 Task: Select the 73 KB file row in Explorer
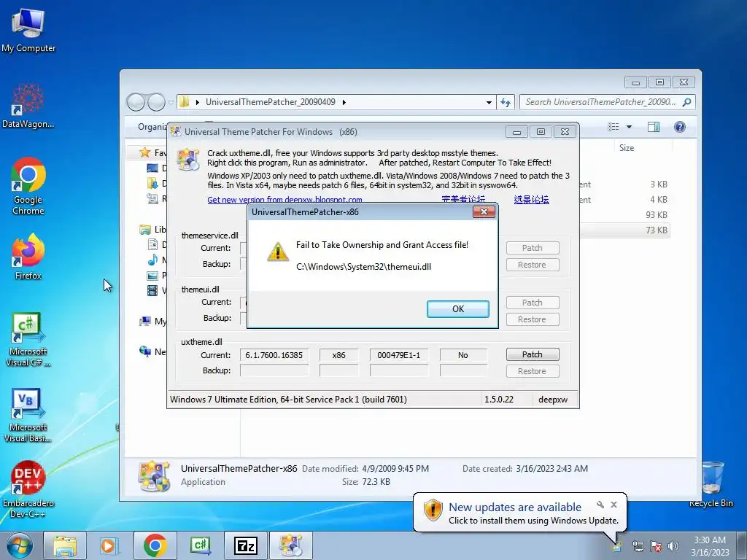point(624,230)
